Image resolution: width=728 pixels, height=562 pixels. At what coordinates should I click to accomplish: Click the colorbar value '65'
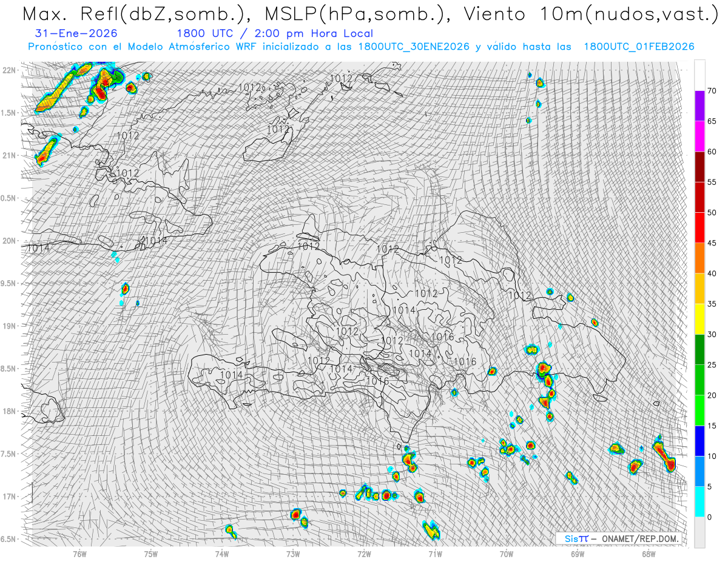(712, 121)
